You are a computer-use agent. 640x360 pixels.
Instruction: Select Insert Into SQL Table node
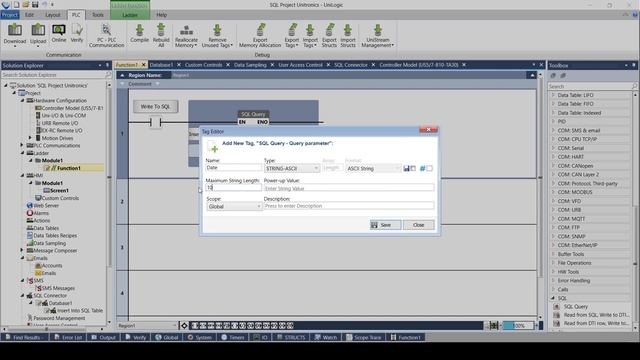(x=80, y=311)
